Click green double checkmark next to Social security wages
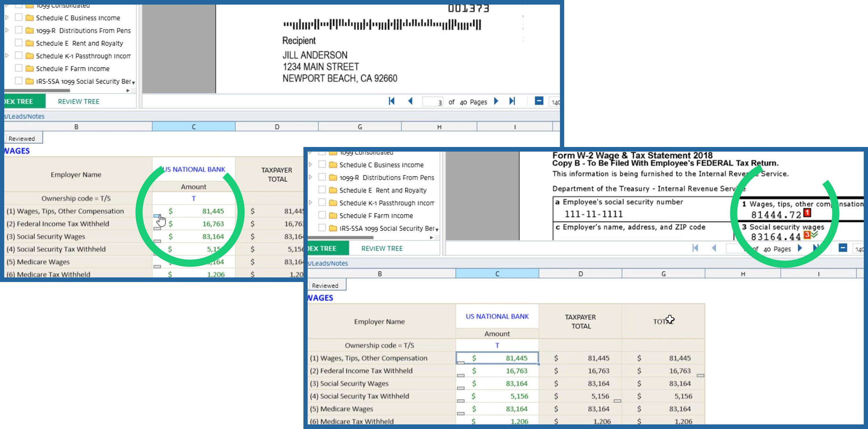 (x=814, y=235)
